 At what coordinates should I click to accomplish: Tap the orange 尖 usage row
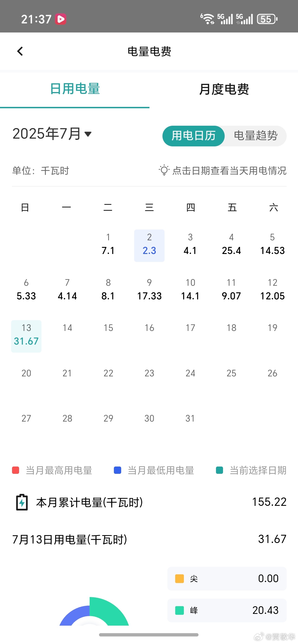(227, 579)
